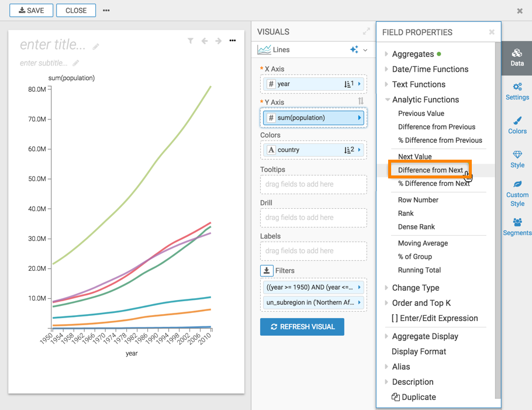The height and width of the screenshot is (410, 532).
Task: Click the REFRESH VISUAL button
Action: 302,327
